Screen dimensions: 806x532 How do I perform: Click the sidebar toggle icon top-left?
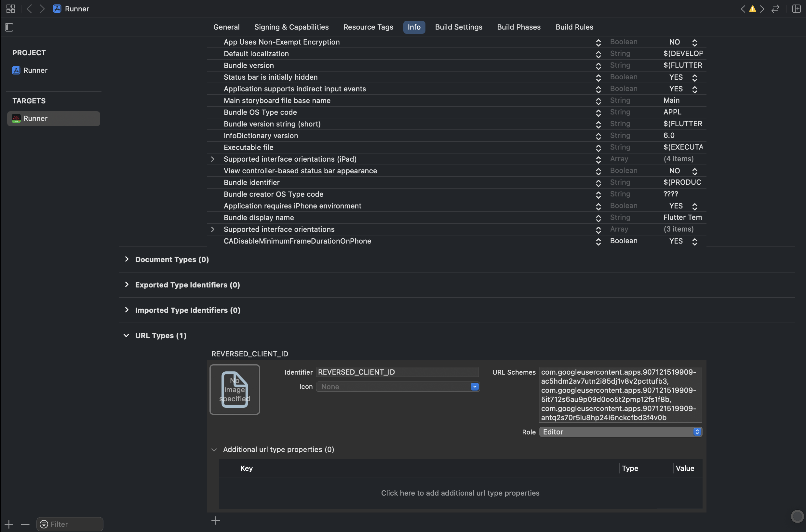(9, 27)
